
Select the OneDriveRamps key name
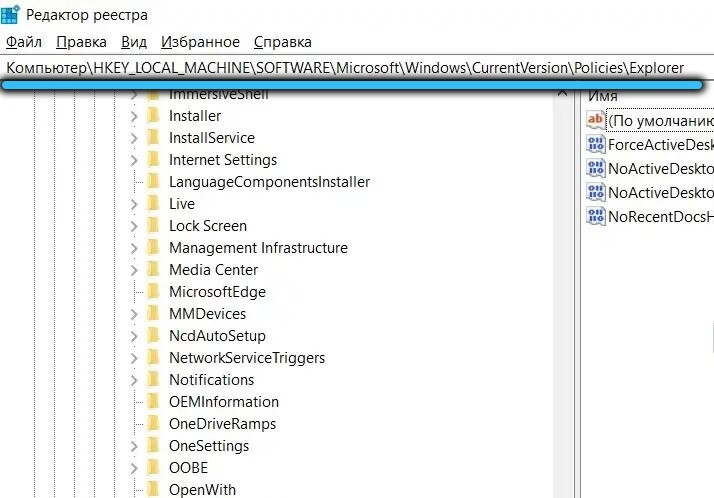pyautogui.click(x=222, y=424)
